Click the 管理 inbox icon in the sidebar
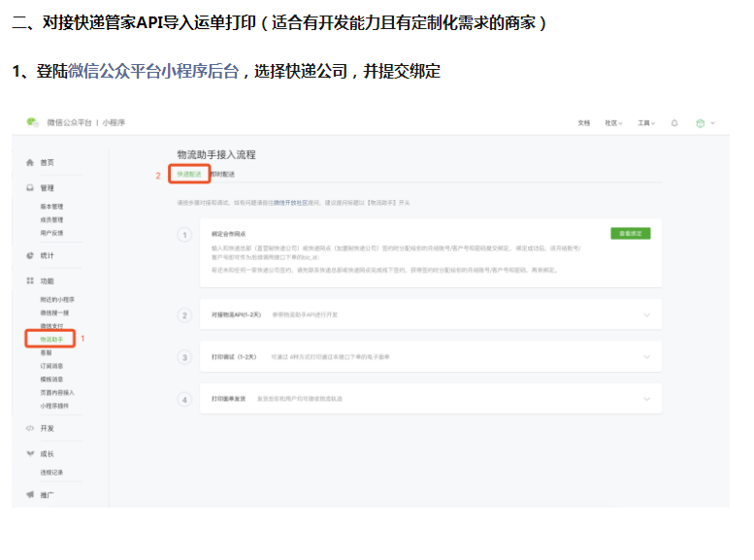This screenshot has width=754, height=560. pyautogui.click(x=30, y=187)
